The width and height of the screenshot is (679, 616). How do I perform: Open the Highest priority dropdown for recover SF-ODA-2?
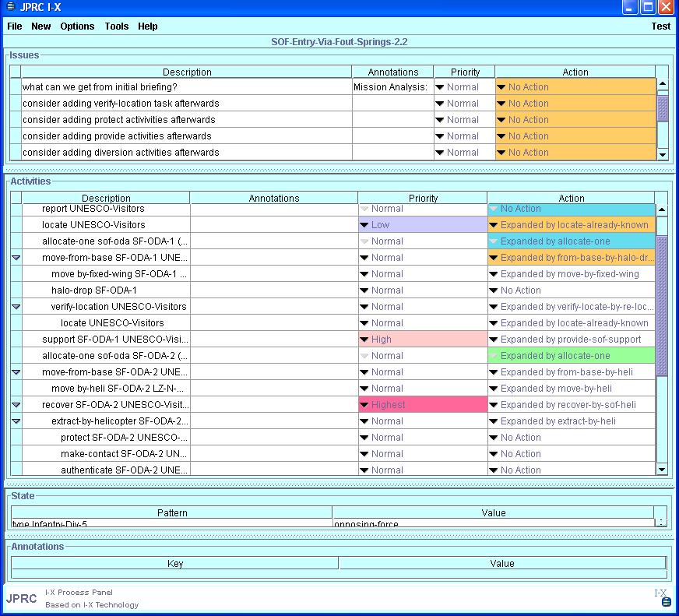[x=364, y=405]
